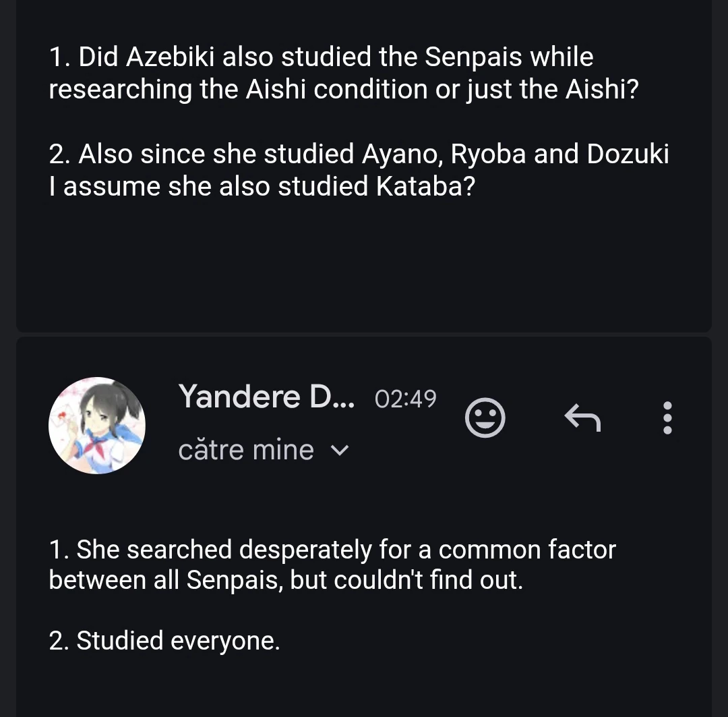Add an emoji reaction to the message

point(485,418)
